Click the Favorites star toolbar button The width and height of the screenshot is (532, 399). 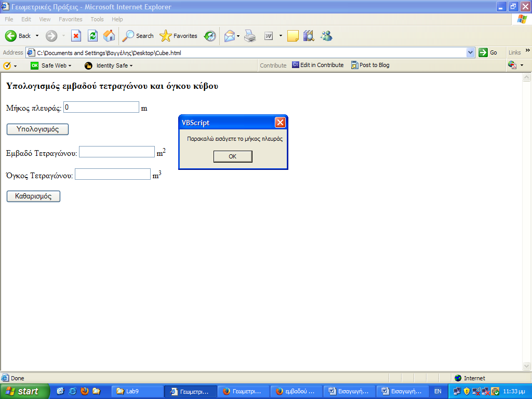(x=179, y=36)
